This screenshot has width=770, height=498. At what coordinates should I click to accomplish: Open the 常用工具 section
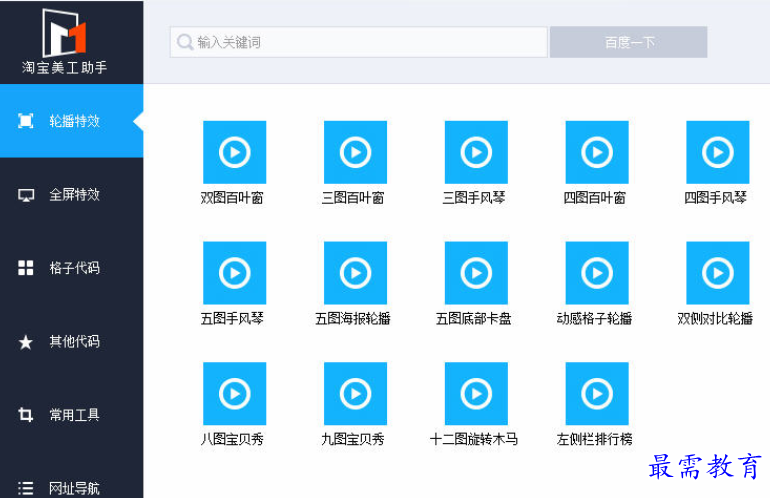point(72,415)
